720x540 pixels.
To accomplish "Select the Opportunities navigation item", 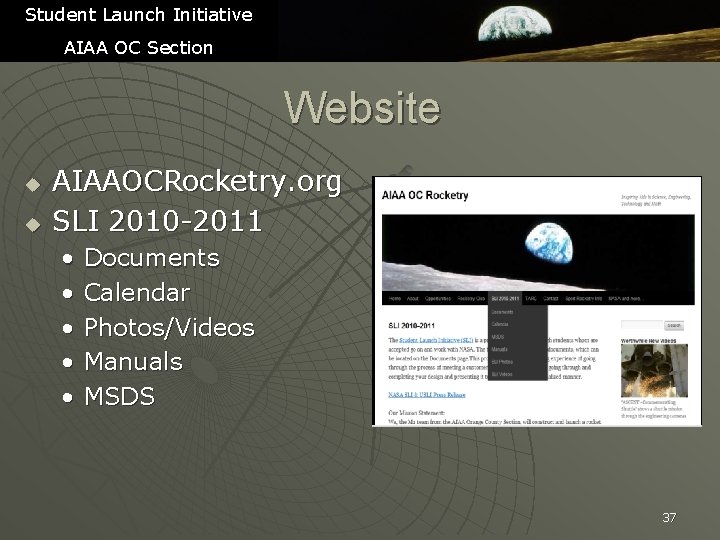I will [x=438, y=298].
